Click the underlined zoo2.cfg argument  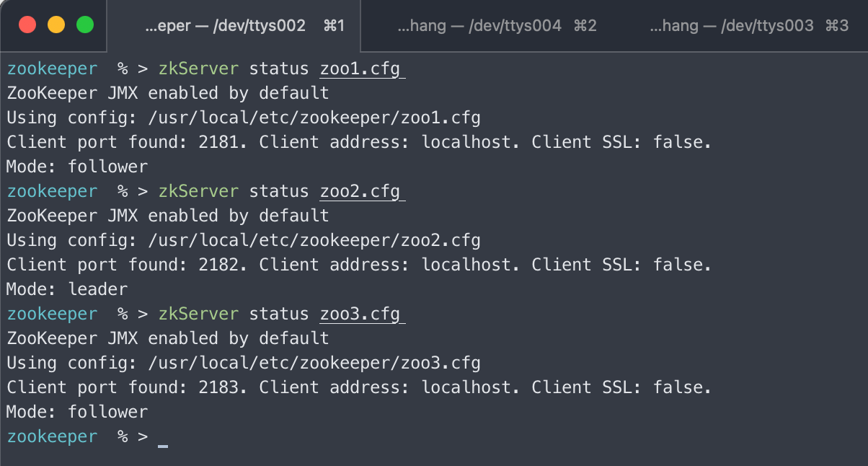360,192
